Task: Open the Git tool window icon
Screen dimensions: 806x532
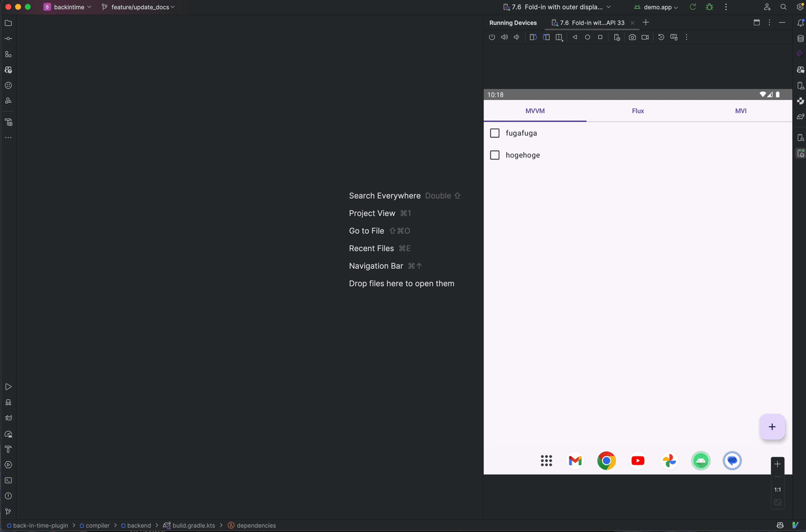Action: pyautogui.click(x=8, y=512)
